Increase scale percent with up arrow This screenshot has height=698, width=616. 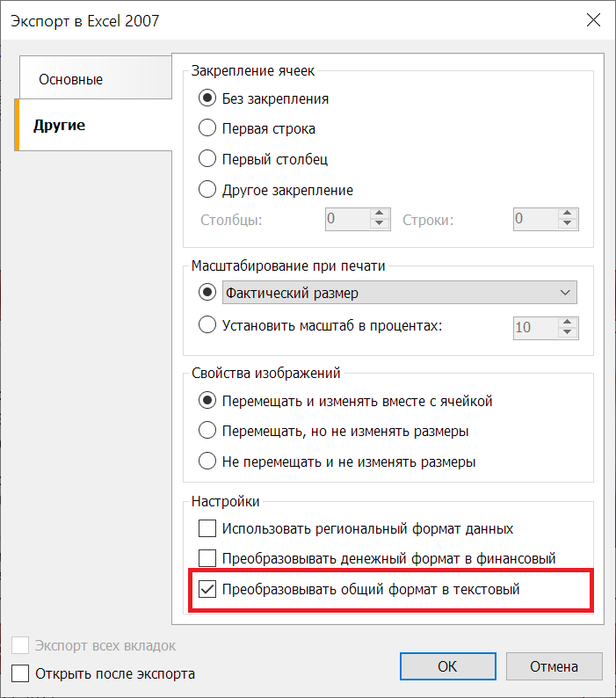pos(567,323)
